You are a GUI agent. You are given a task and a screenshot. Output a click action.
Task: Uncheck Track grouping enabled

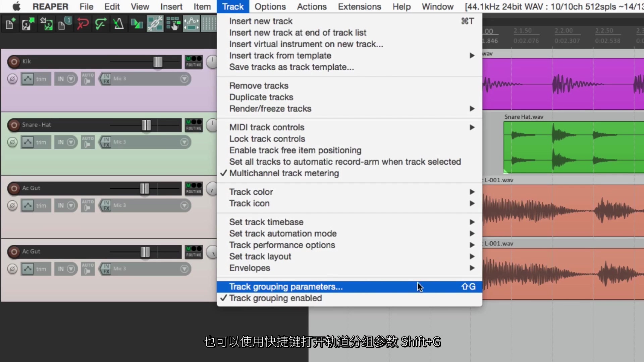coord(275,298)
